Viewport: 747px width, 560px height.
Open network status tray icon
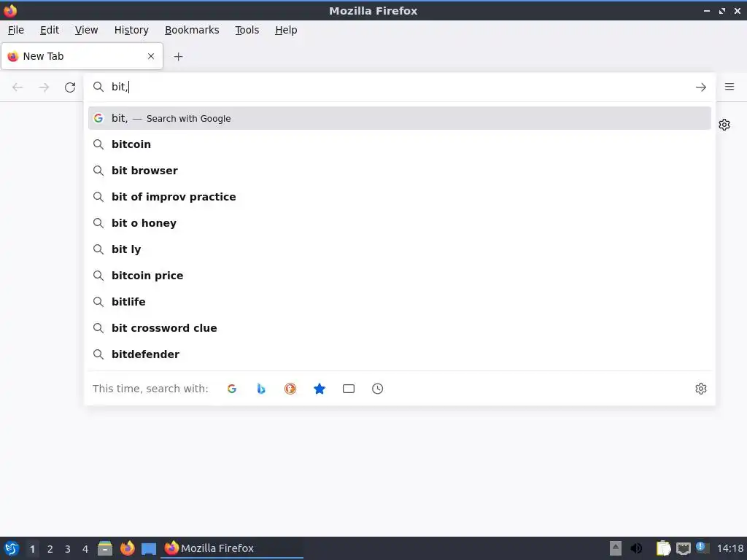click(x=683, y=548)
